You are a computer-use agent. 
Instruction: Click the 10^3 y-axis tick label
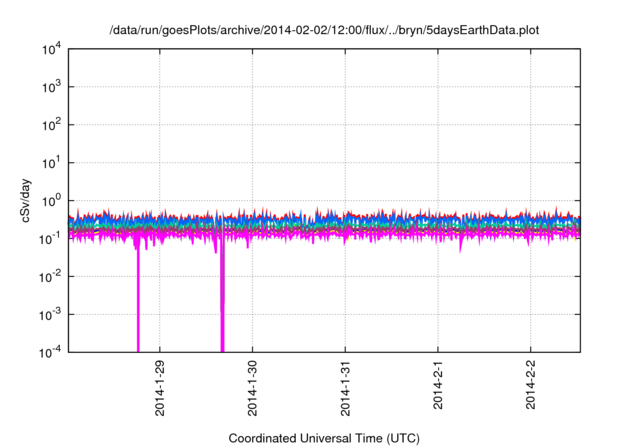[51, 87]
